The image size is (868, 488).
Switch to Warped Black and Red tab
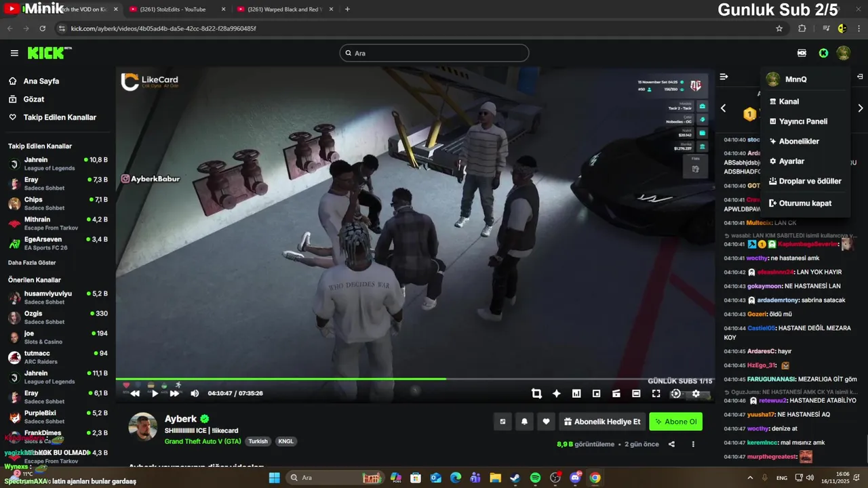pos(285,9)
